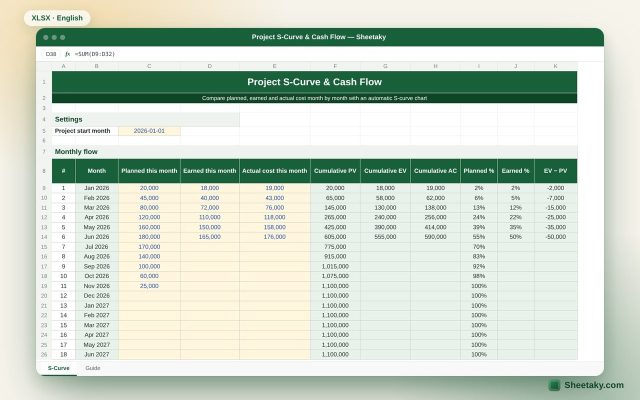Select planned value 180,000 for Jun 2026
The image size is (640, 400).
click(149, 237)
